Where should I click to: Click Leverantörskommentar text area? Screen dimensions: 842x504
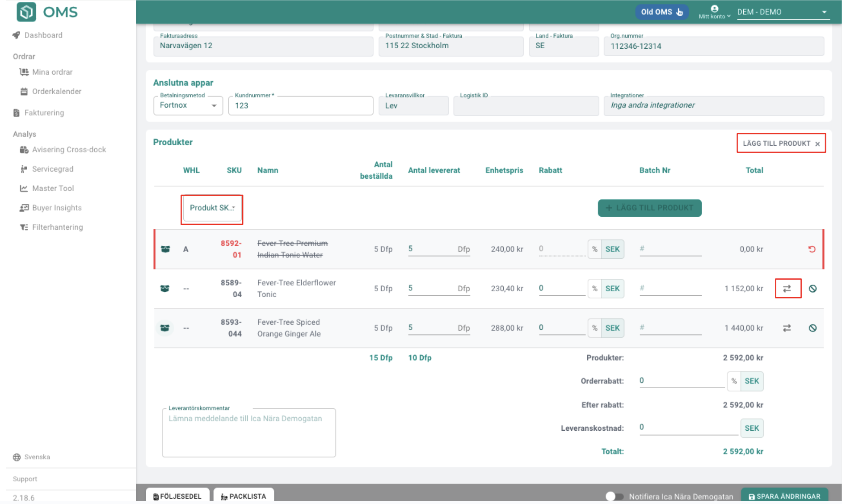(x=248, y=433)
